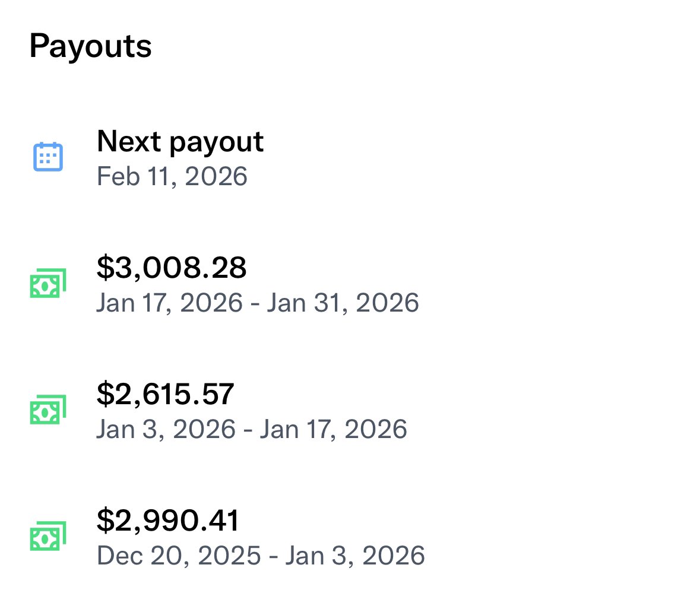Click the Jan 3, 2026 end date of $2,990.41 payout

(355, 556)
